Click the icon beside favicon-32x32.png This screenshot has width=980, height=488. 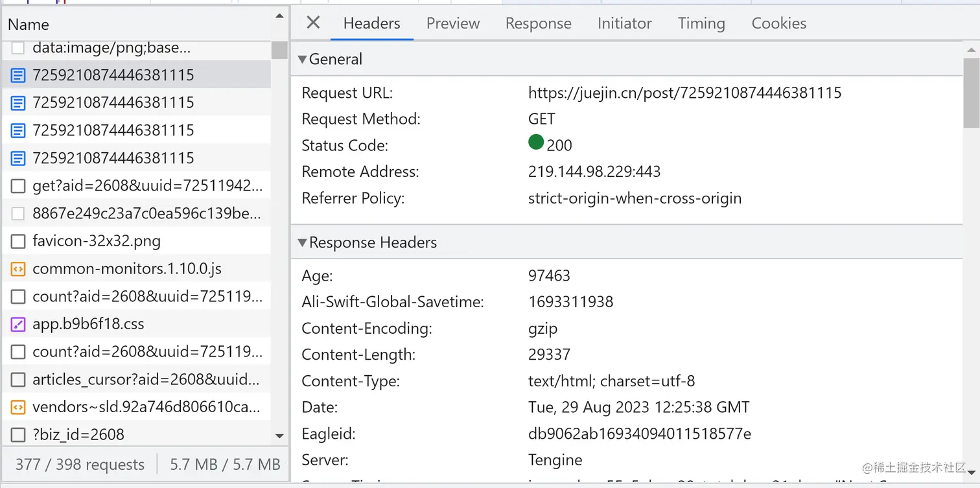tap(18, 242)
